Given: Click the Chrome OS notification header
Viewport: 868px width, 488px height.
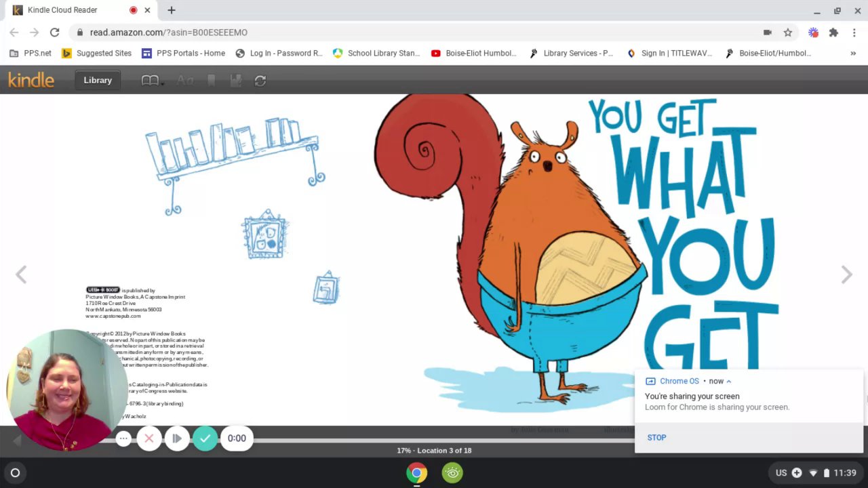Looking at the screenshot, I should [688, 381].
